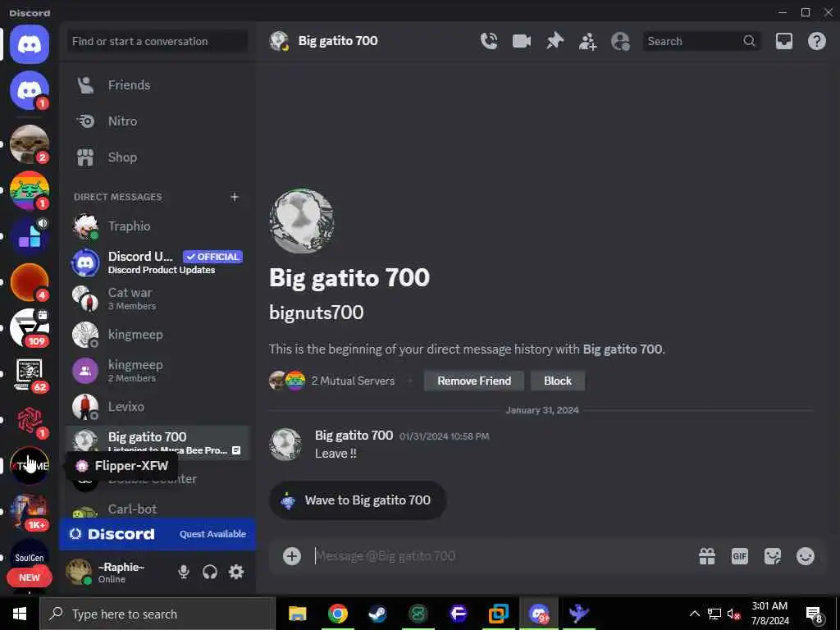Open Traphio direct message
Screen dimensions: 840x630
[157, 226]
